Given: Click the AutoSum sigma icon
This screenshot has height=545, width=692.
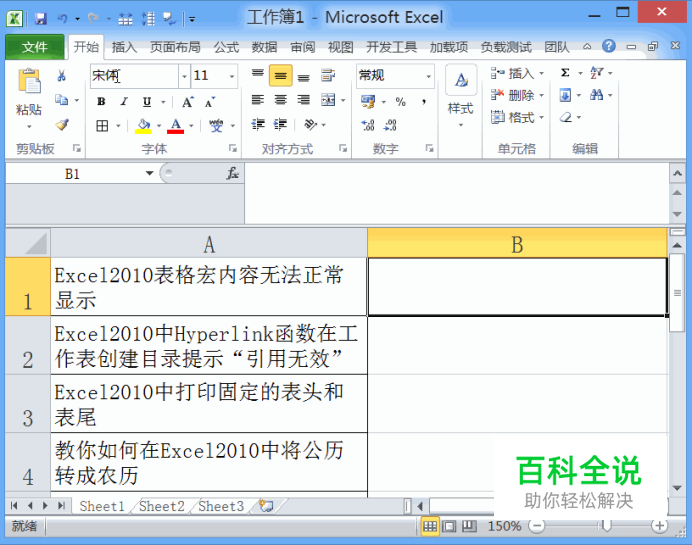Looking at the screenshot, I should tap(565, 73).
